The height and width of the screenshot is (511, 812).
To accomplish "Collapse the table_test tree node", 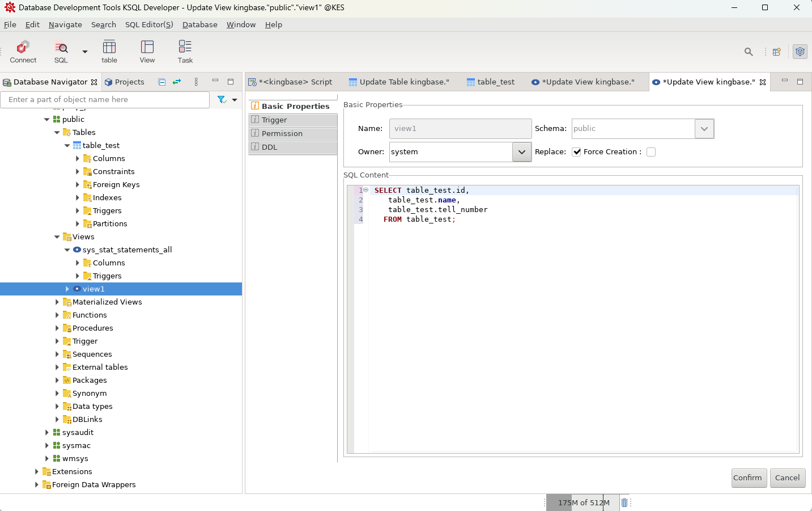I will [67, 146].
